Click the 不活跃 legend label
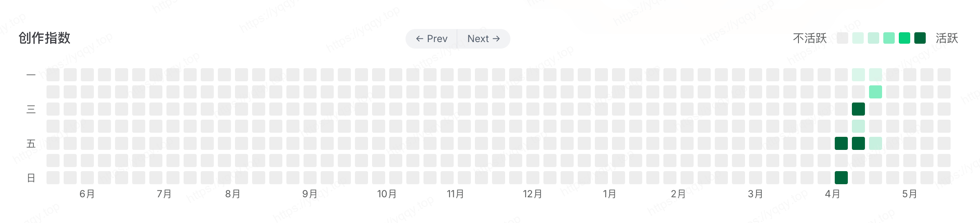 pos(809,38)
